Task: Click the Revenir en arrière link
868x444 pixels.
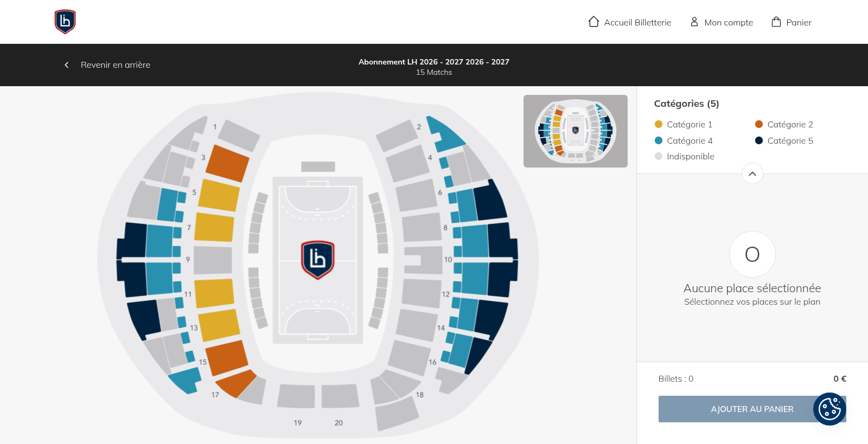Action: [116, 65]
